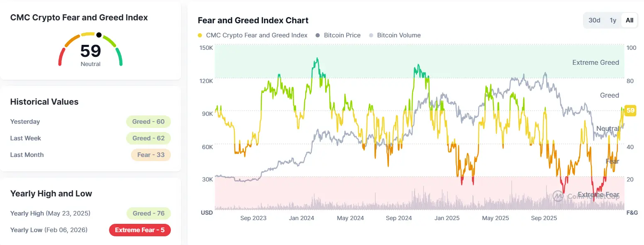
Task: Switch the chart to the 30d range
Action: coord(594,20)
